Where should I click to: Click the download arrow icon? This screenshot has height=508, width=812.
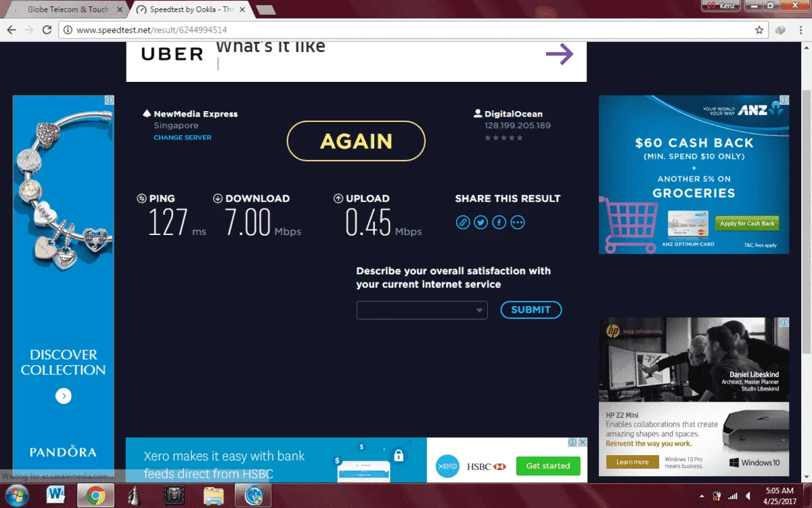click(218, 198)
